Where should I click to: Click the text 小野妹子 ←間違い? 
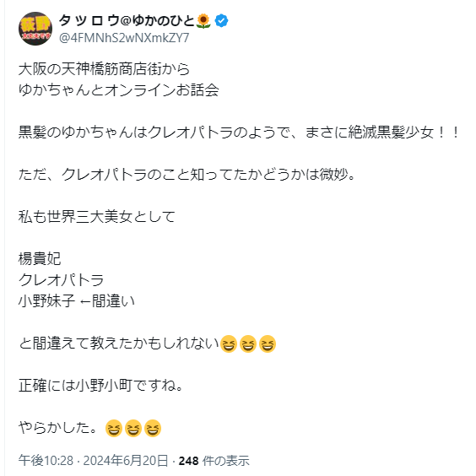coord(77,301)
